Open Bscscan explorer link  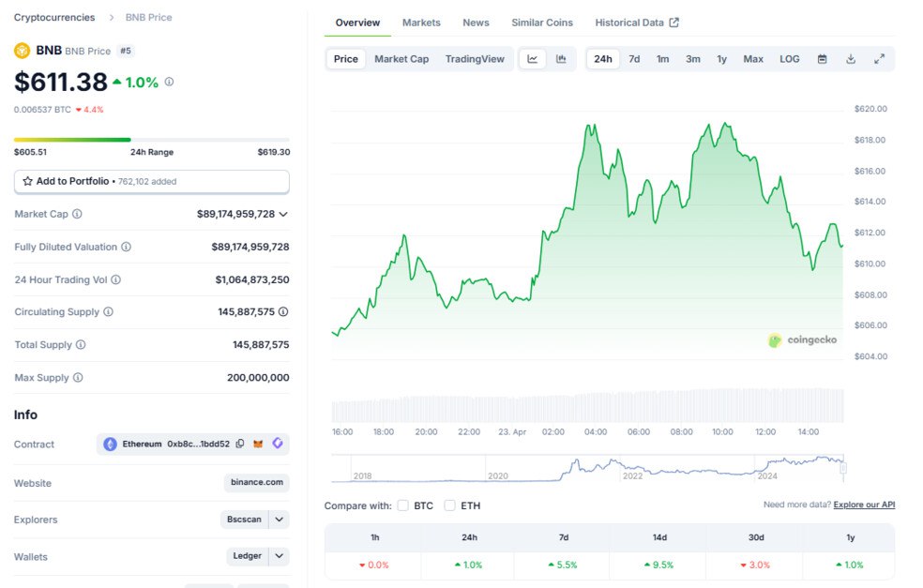(244, 520)
